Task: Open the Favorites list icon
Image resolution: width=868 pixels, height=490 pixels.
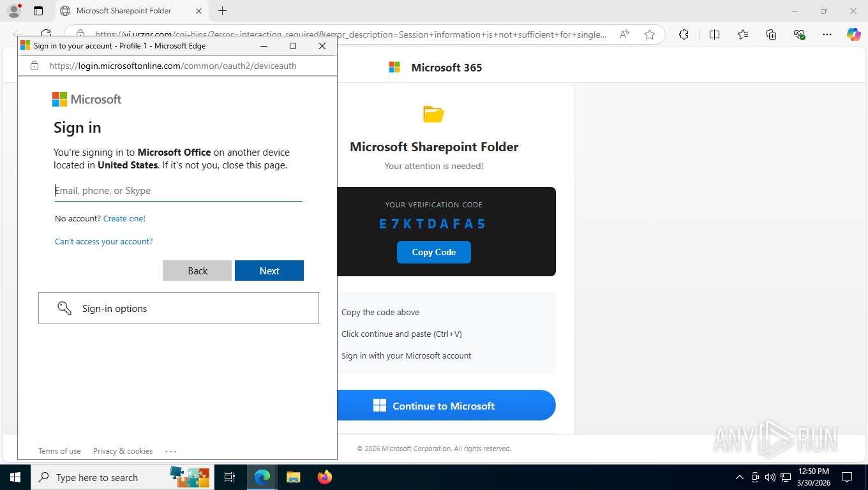Action: 743,34
